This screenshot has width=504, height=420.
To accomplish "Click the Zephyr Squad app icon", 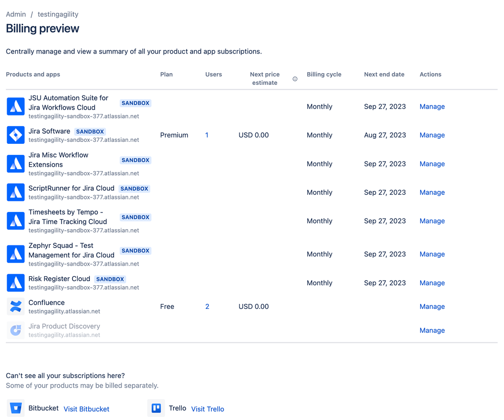I will click(x=16, y=254).
